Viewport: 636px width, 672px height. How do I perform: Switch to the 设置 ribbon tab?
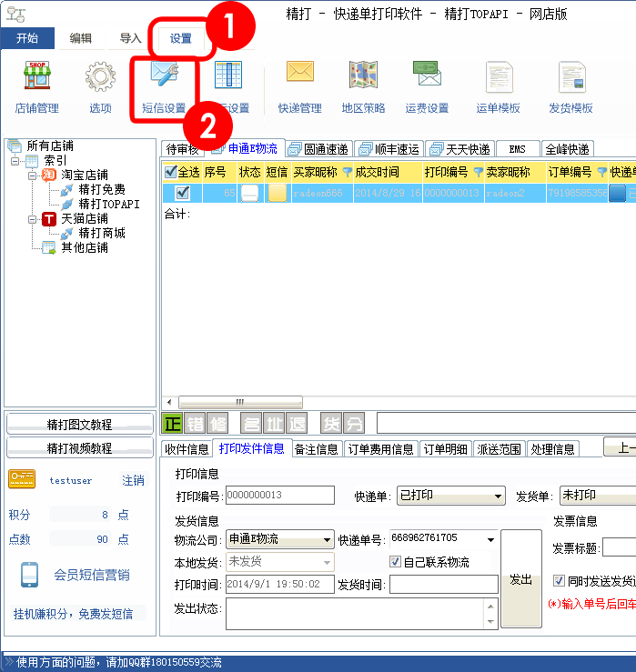pos(180,38)
